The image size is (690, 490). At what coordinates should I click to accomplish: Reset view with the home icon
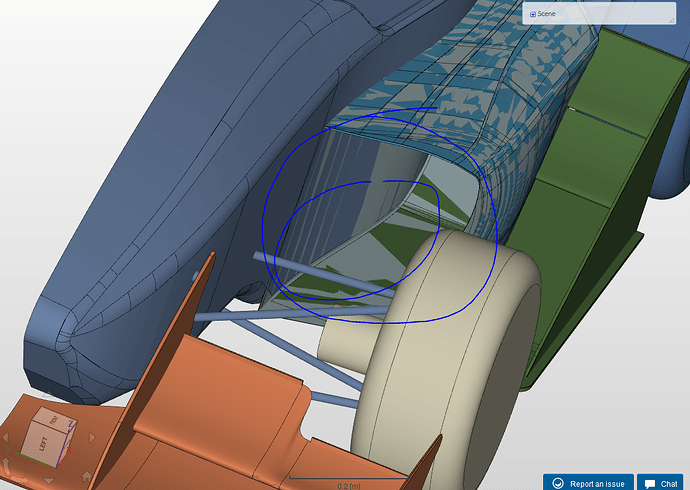click(x=87, y=477)
